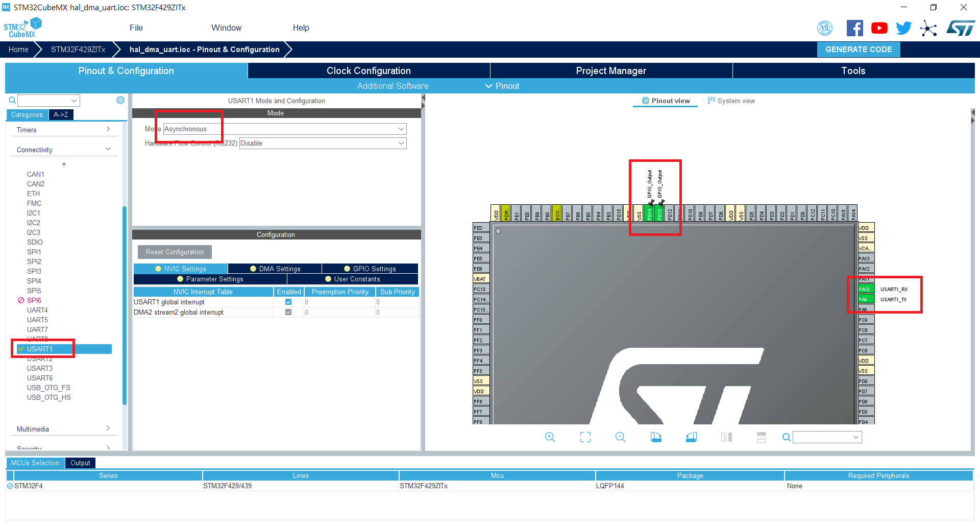Select the green PA9 USART1_TX pin
The image size is (980, 526).
(x=866, y=299)
